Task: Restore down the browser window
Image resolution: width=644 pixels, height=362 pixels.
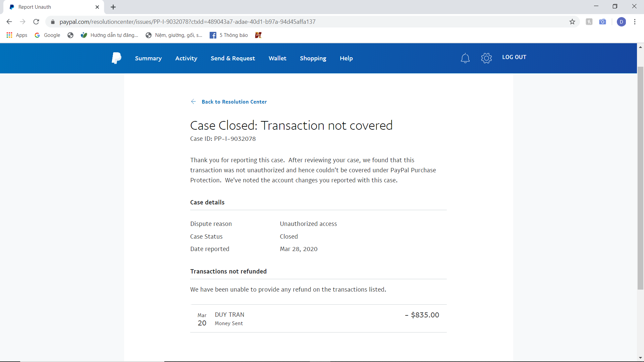Action: click(615, 6)
